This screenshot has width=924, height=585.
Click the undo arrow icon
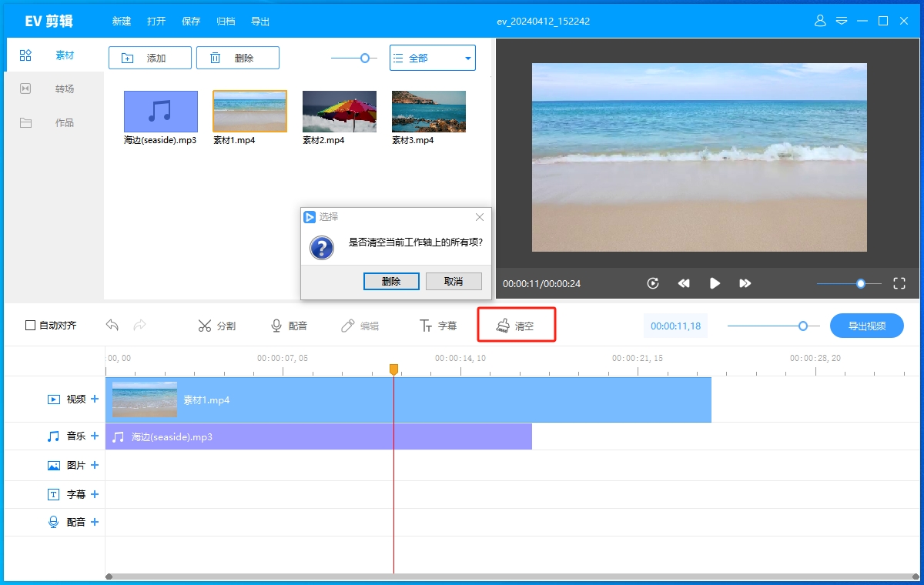(112, 326)
